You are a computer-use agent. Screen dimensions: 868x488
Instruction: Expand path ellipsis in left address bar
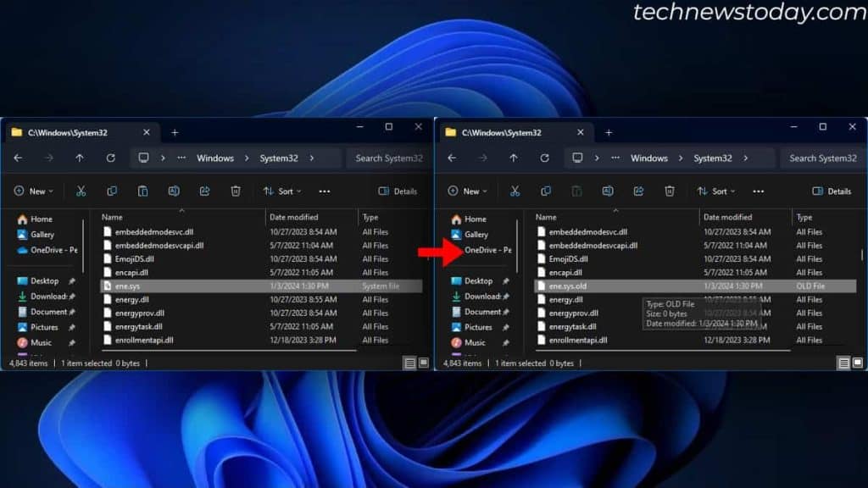tap(181, 158)
